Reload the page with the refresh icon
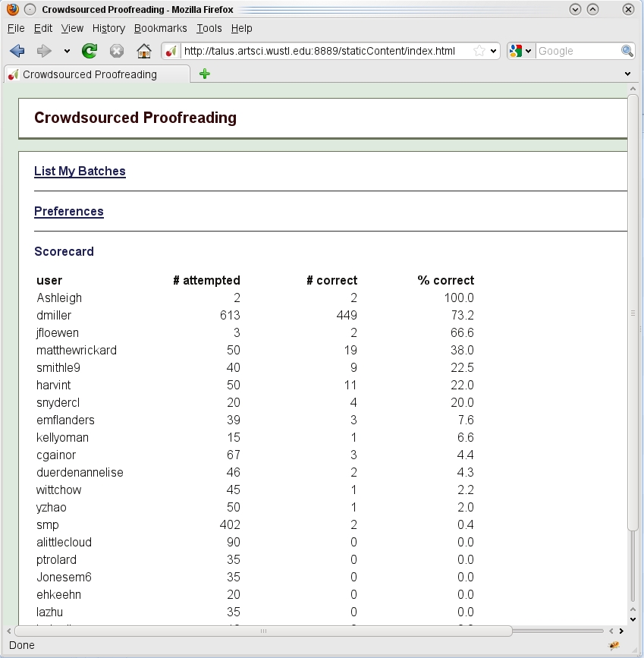644x658 pixels. pyautogui.click(x=90, y=51)
